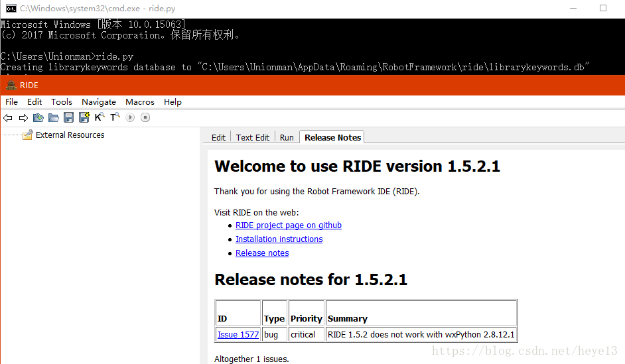Screen dimensions: 625x364
Task: Open the Navigate menu
Action: [99, 102]
